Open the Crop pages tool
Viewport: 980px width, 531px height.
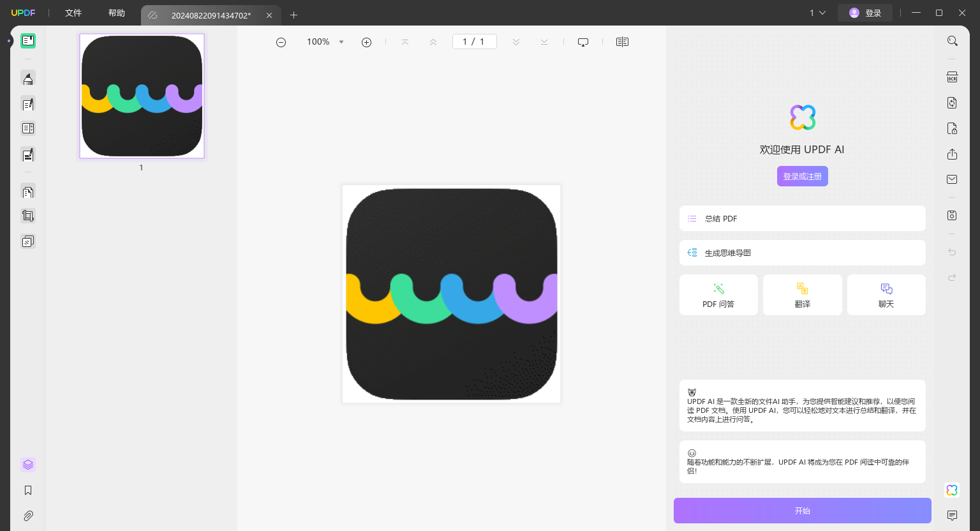28,216
